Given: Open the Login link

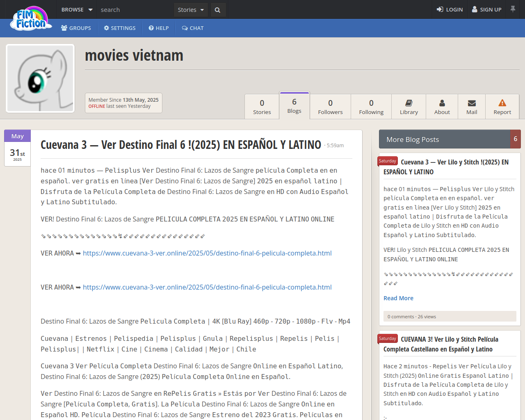Looking at the screenshot, I should pos(450,9).
